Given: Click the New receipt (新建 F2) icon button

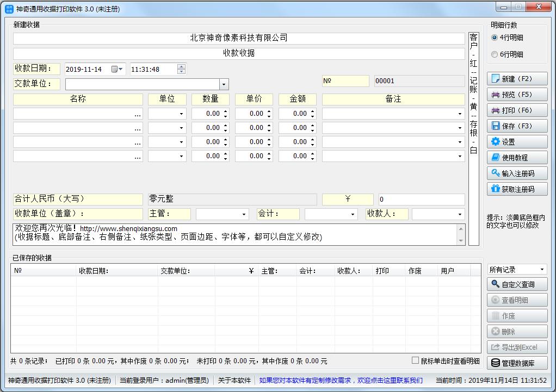Looking at the screenshot, I should point(517,79).
